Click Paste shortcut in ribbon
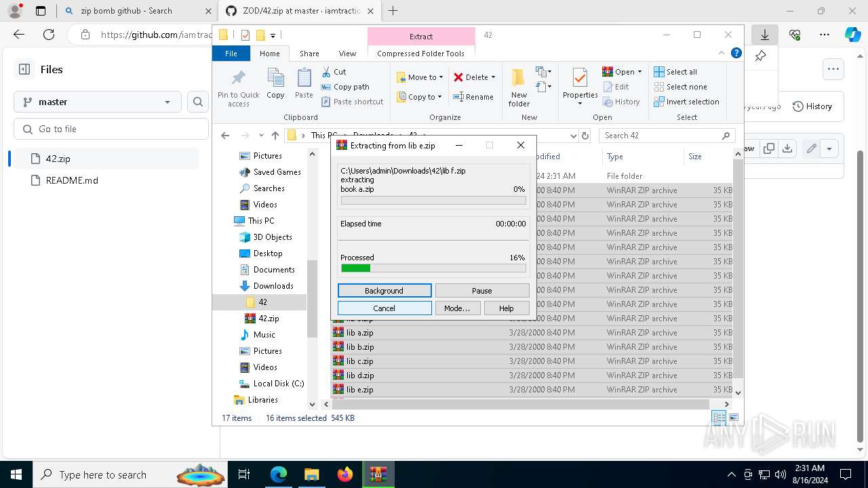 tap(352, 102)
